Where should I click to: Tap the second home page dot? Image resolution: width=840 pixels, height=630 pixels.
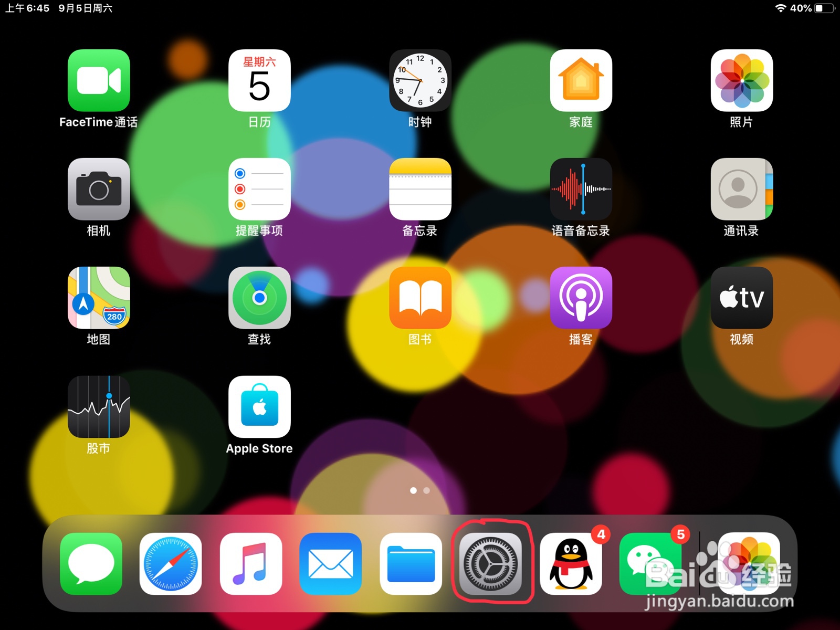(x=427, y=490)
